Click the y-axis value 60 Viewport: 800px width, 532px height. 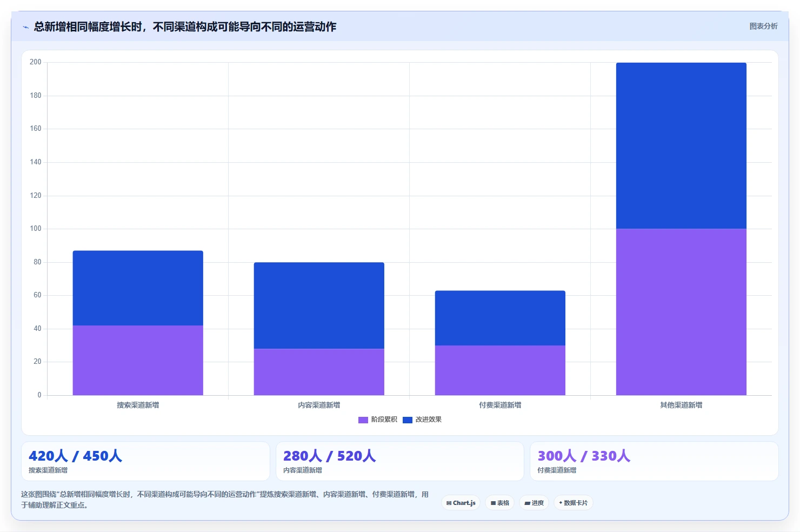[x=37, y=295]
